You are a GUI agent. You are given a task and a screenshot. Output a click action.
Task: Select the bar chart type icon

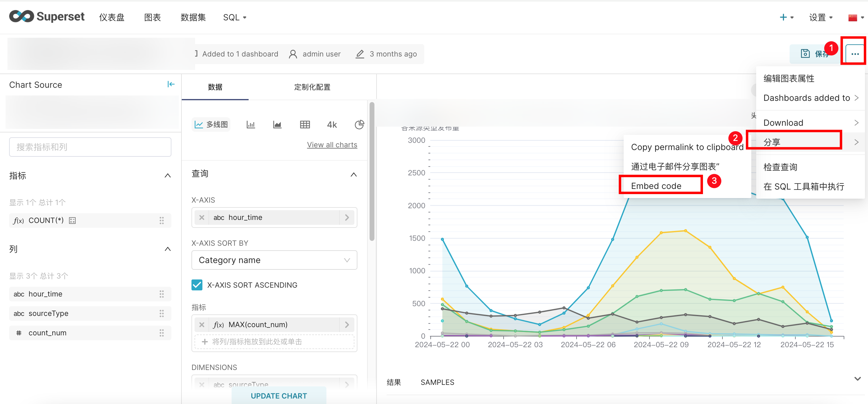click(251, 125)
